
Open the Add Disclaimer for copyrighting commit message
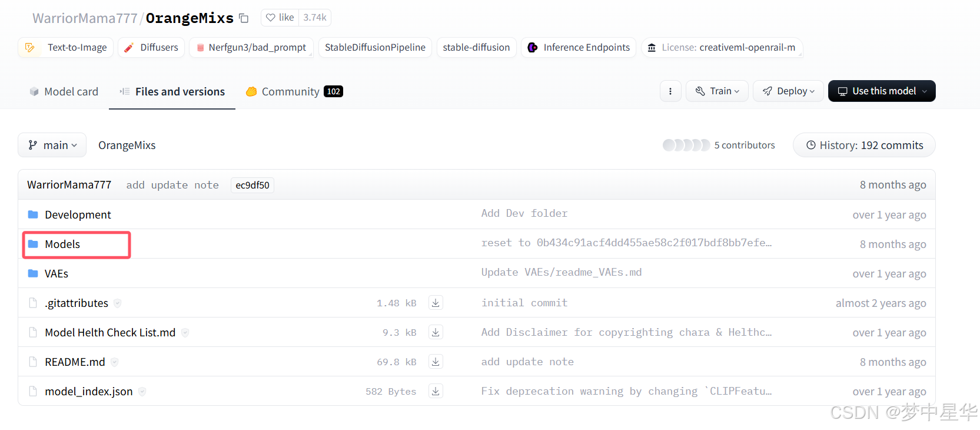(x=626, y=332)
